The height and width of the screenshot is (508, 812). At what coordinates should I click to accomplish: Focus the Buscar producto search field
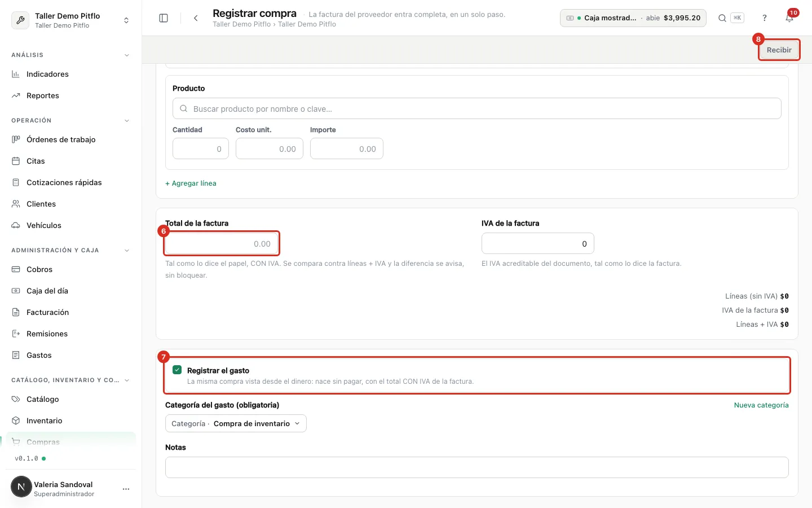pyautogui.click(x=477, y=108)
